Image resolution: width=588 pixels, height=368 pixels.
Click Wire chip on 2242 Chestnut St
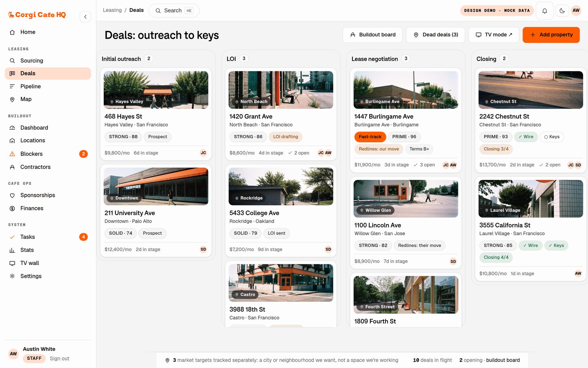pyautogui.click(x=526, y=137)
